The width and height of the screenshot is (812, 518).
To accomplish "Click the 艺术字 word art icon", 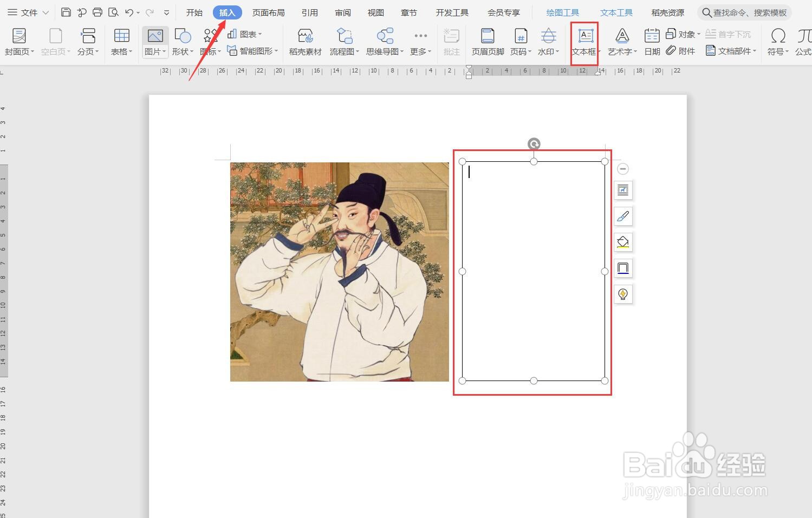I will [622, 36].
